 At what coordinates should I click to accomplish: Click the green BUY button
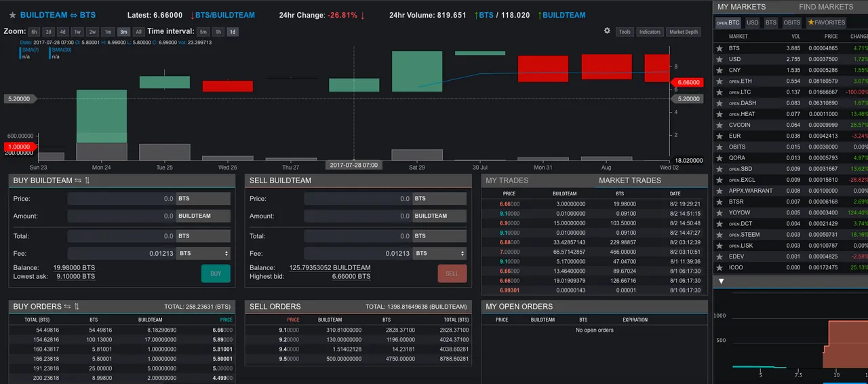click(216, 273)
